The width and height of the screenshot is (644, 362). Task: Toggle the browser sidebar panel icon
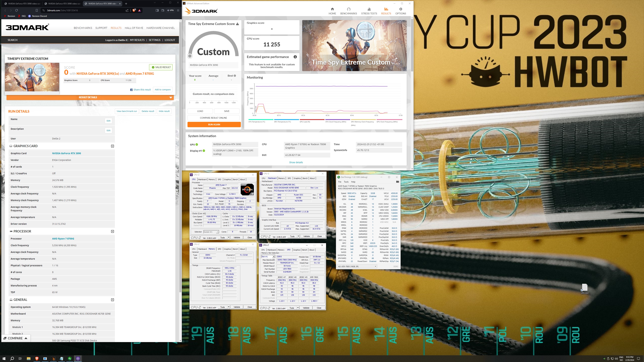click(157, 10)
